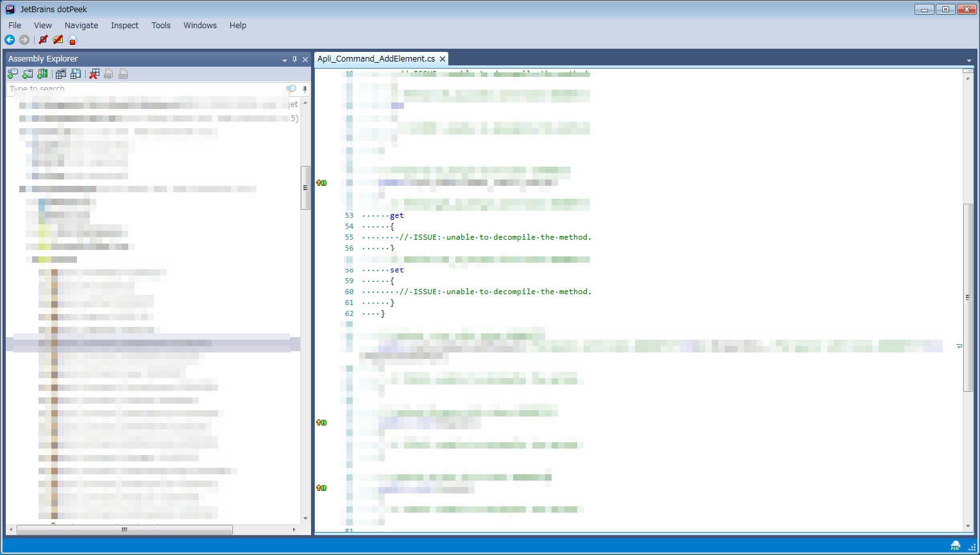The width and height of the screenshot is (980, 555).
Task: Click the code editor scroll-down arrow
Action: click(968, 526)
